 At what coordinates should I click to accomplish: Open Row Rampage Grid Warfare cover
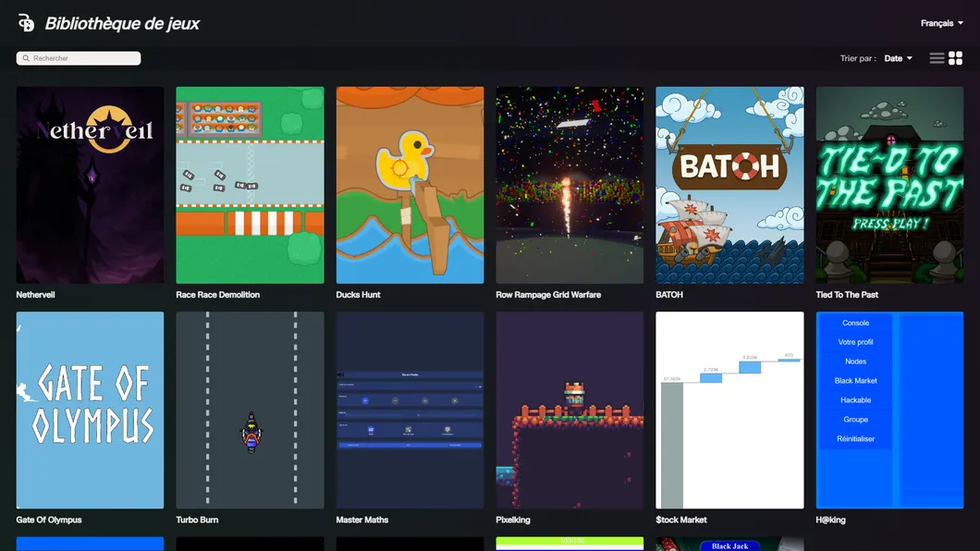(570, 185)
